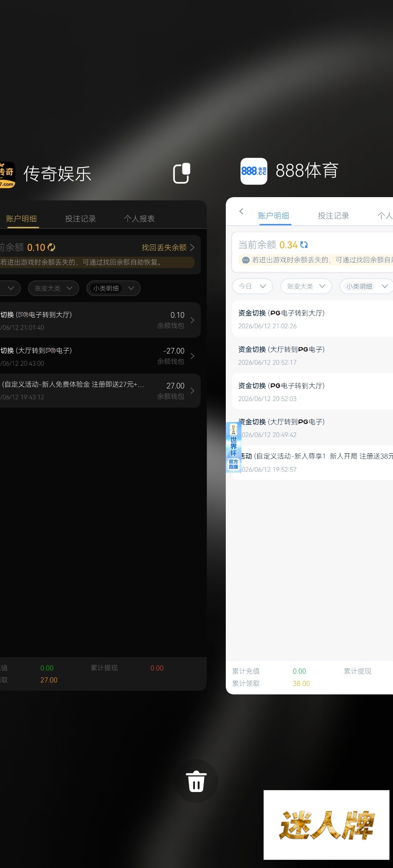Tap the 世界杯 官方直播 floating banner
This screenshot has width=393, height=868.
click(233, 447)
